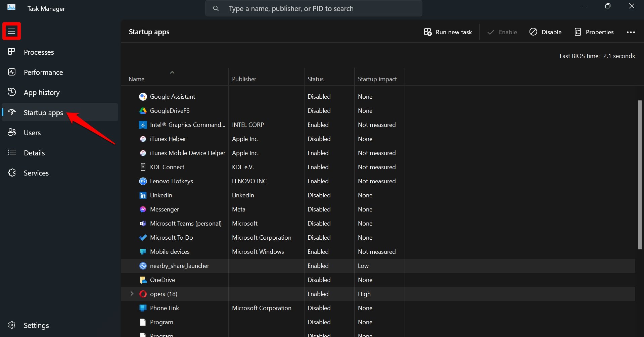Click the Microsoft To Do icon
Screen dimensions: 644x337
click(x=143, y=238)
